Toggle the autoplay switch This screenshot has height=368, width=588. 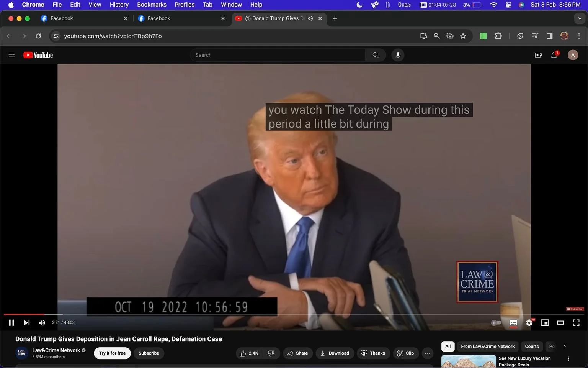(x=496, y=323)
